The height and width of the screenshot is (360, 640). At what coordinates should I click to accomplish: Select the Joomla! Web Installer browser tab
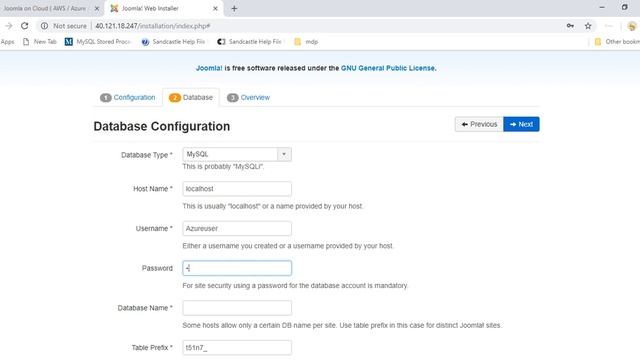pos(163,8)
